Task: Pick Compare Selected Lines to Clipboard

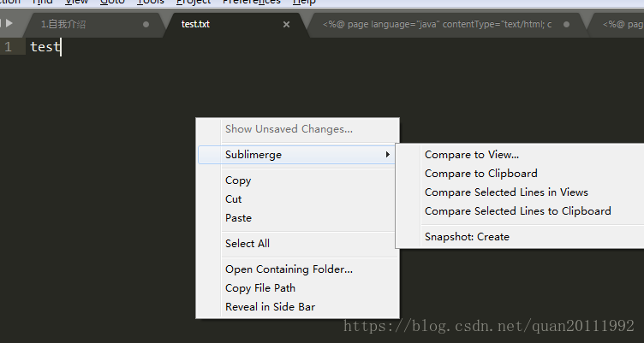Action: point(518,211)
